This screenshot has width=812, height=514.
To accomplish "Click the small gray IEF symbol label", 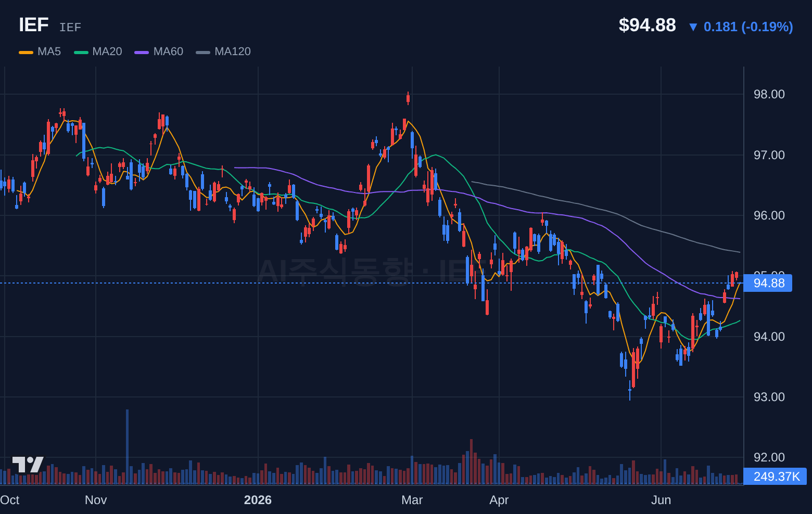I will pyautogui.click(x=70, y=27).
